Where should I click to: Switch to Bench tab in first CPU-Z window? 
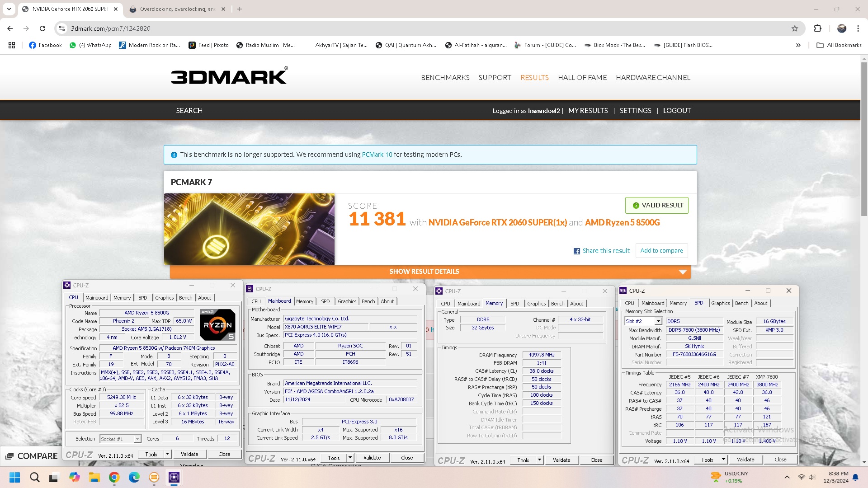pyautogui.click(x=185, y=298)
